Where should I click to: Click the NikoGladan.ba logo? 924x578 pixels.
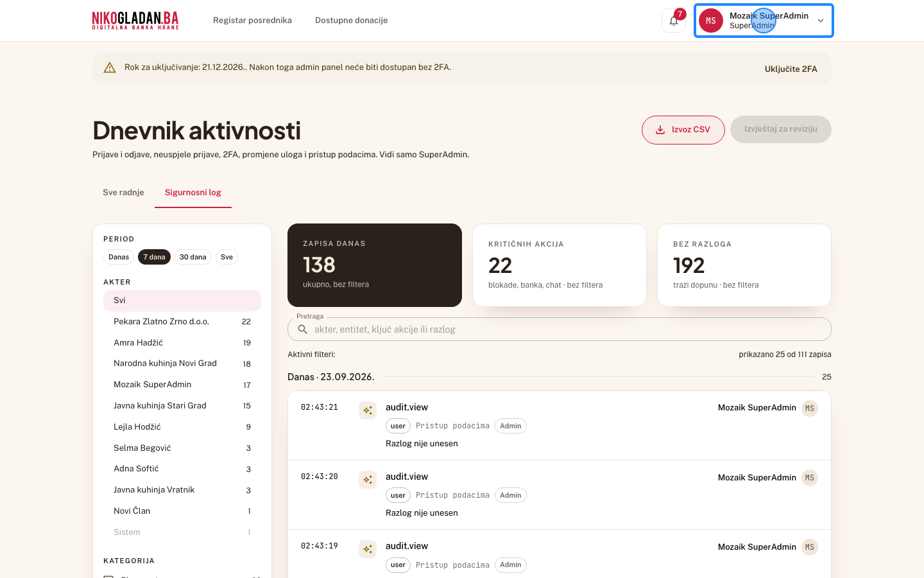pos(135,21)
